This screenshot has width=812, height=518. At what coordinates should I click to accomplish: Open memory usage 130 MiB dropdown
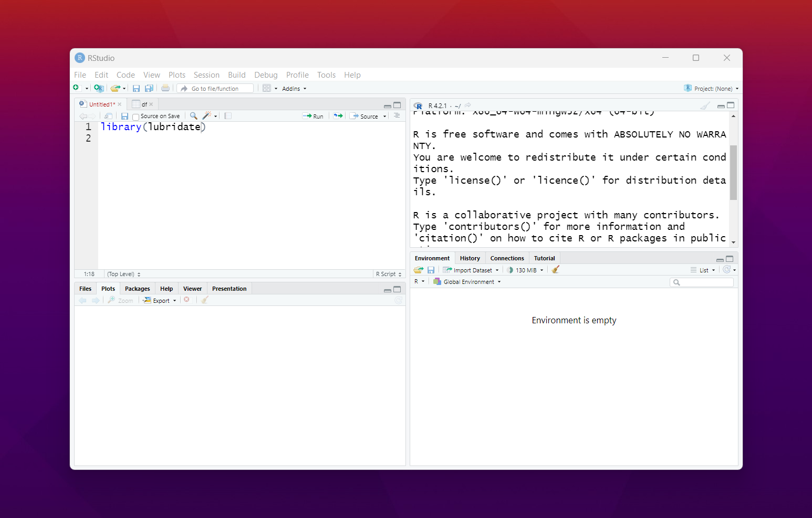click(x=525, y=270)
